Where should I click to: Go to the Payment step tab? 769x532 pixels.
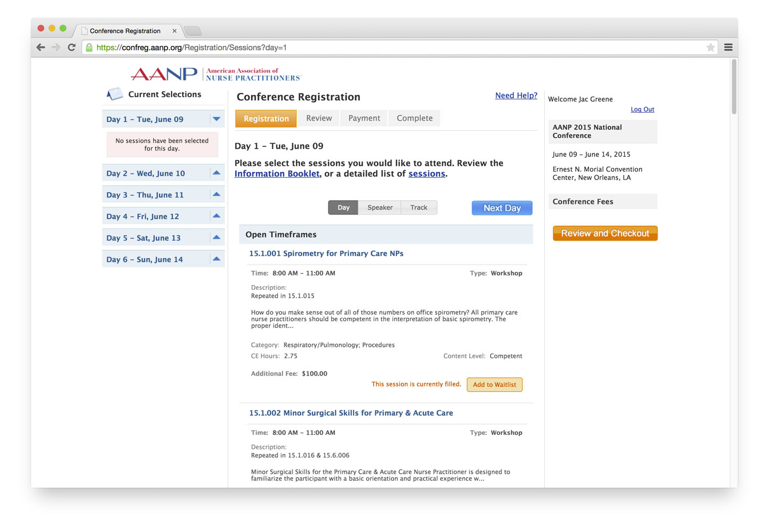coord(364,118)
